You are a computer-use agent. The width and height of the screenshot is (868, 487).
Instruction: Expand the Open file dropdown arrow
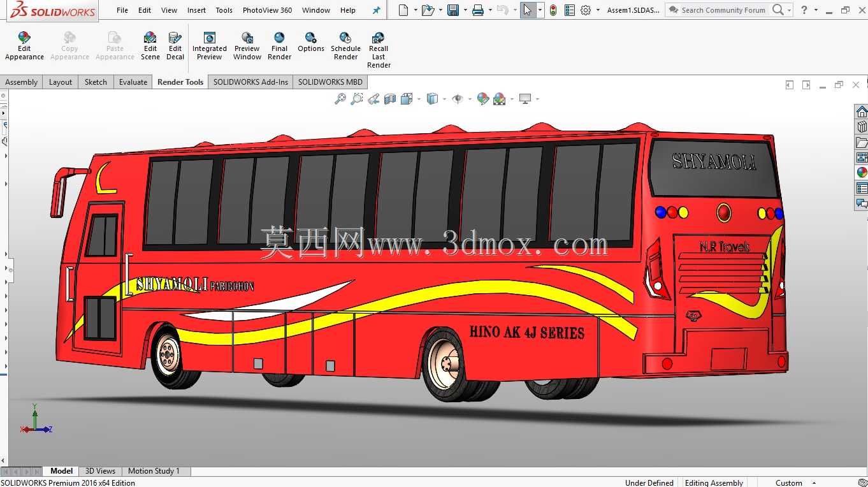440,10
